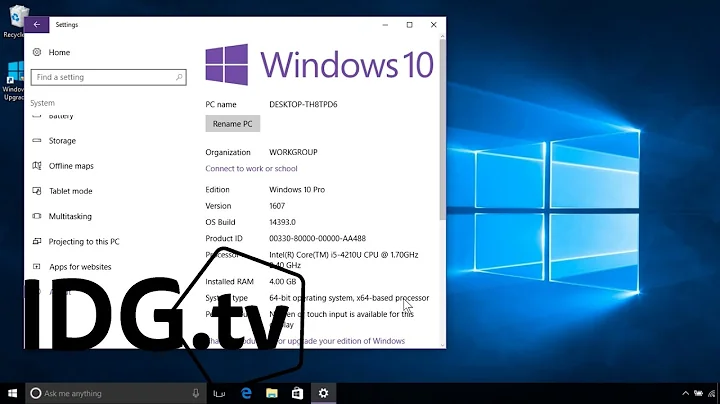Open Storage settings
This screenshot has height=404, width=720.
tap(62, 141)
